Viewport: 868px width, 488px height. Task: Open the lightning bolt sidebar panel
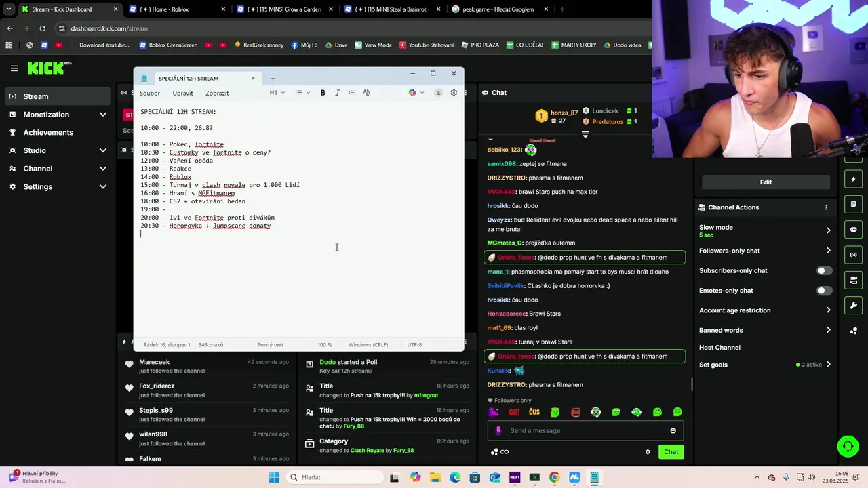(x=854, y=179)
